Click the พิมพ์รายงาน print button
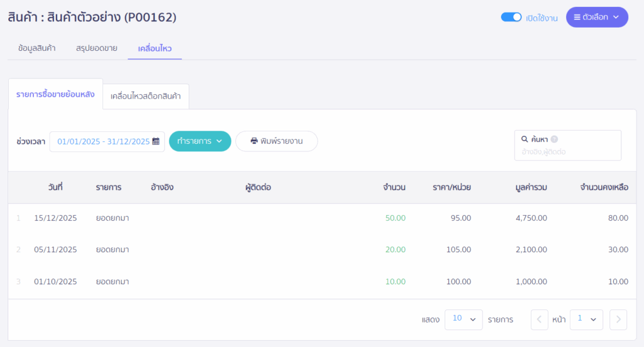The width and height of the screenshot is (644, 347). pyautogui.click(x=277, y=141)
